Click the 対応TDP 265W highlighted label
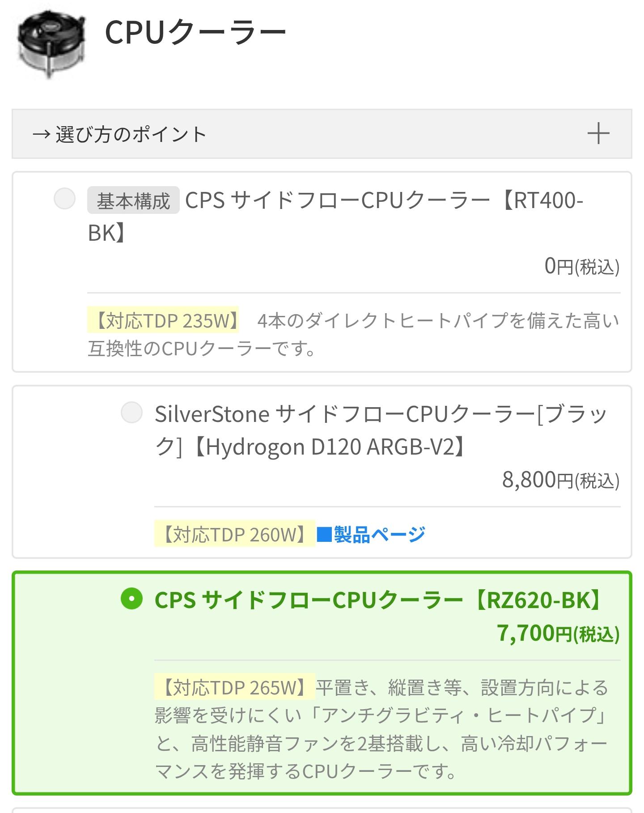The height and width of the screenshot is (813, 644). 235,687
